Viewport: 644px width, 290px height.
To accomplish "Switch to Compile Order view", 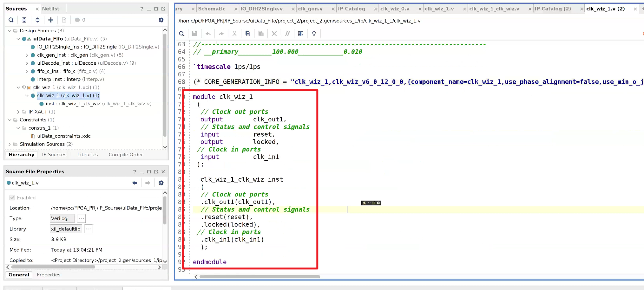I will [x=126, y=155].
